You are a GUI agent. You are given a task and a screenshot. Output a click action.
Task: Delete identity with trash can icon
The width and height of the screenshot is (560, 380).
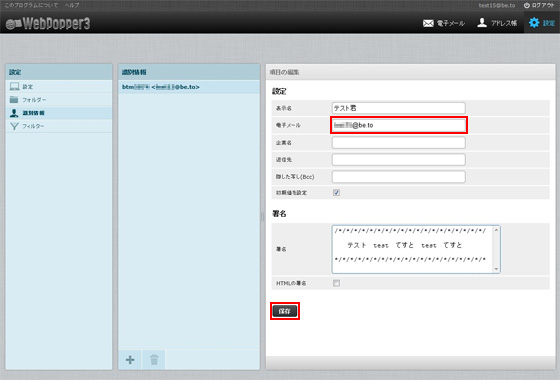click(154, 360)
